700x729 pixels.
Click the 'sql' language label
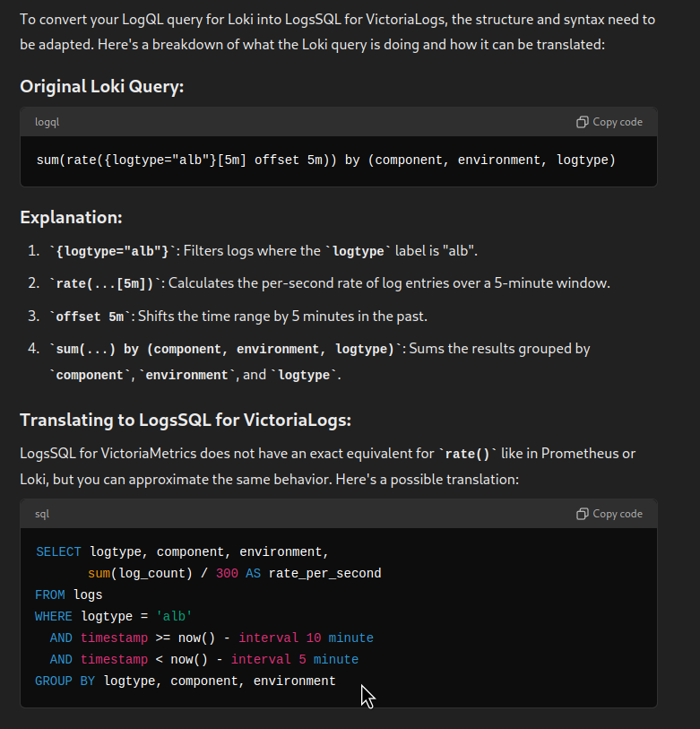point(42,514)
